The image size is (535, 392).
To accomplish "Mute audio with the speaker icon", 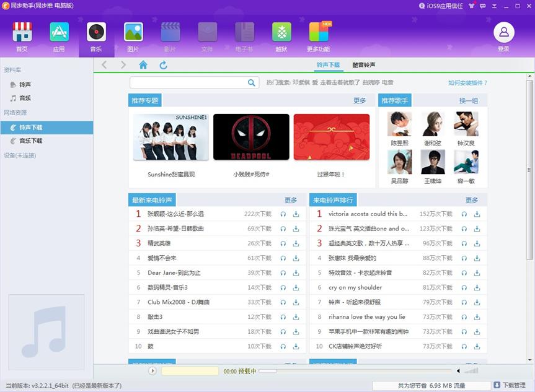I will pyautogui.click(x=458, y=371).
